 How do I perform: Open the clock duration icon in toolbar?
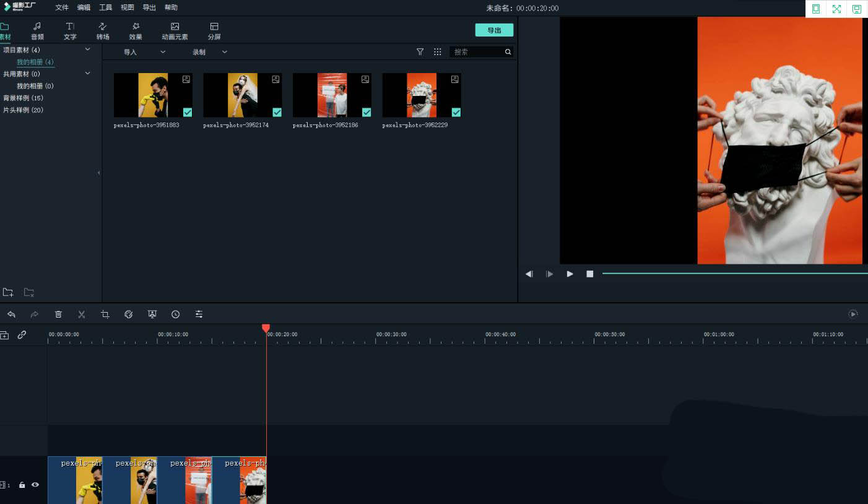(x=176, y=315)
